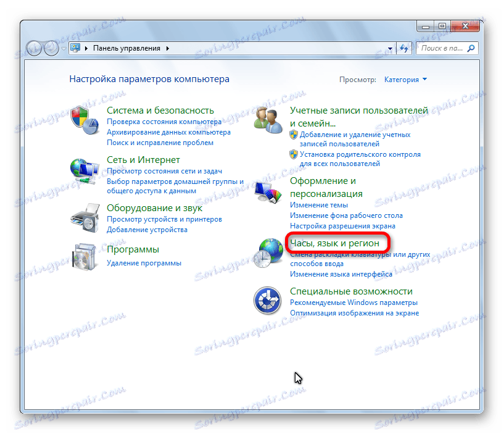Open Сеть и Интернет category
The width and height of the screenshot is (504, 434).
pos(143,159)
